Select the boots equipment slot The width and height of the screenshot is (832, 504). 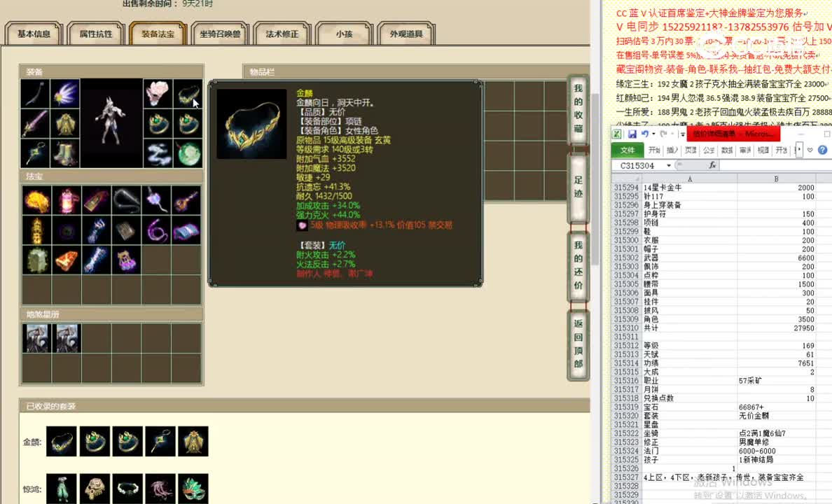66,153
